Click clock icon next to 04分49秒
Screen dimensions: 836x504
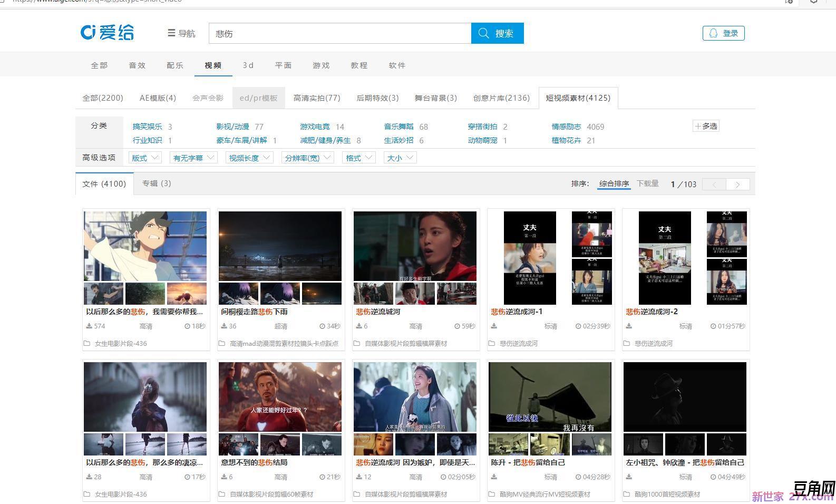[713, 477]
